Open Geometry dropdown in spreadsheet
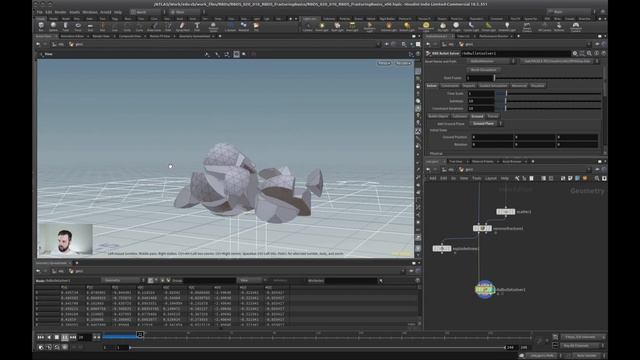Screen dimensions: 640x360 pyautogui.click(x=123, y=280)
